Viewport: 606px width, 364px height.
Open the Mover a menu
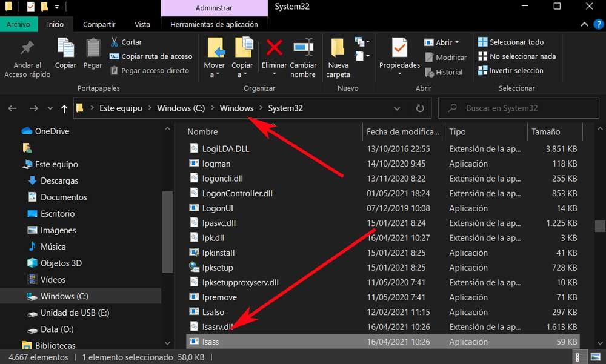pyautogui.click(x=215, y=58)
